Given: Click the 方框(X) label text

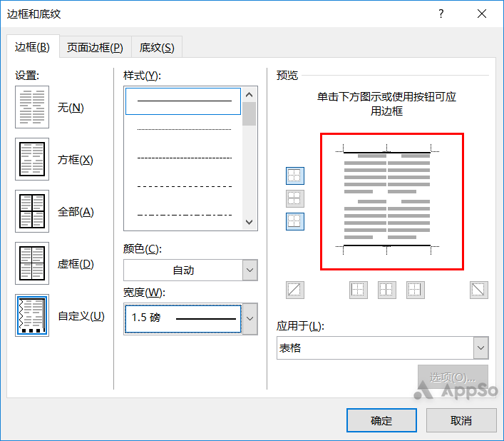Looking at the screenshot, I should (76, 160).
